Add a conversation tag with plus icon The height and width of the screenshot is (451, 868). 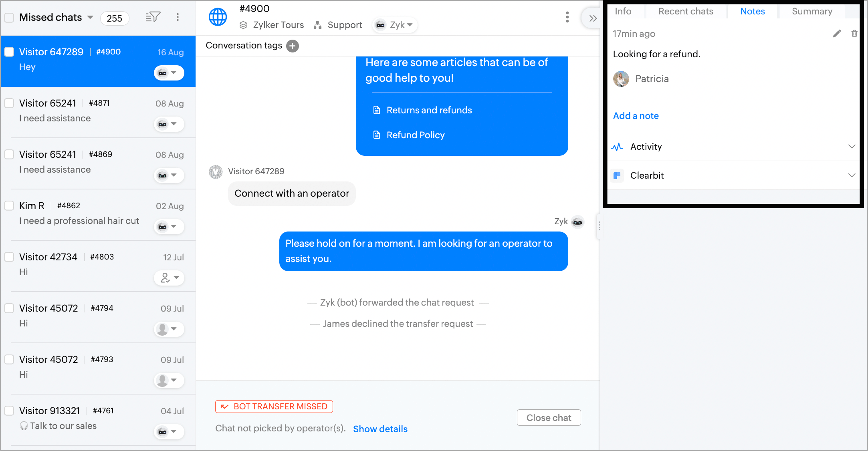coord(293,46)
